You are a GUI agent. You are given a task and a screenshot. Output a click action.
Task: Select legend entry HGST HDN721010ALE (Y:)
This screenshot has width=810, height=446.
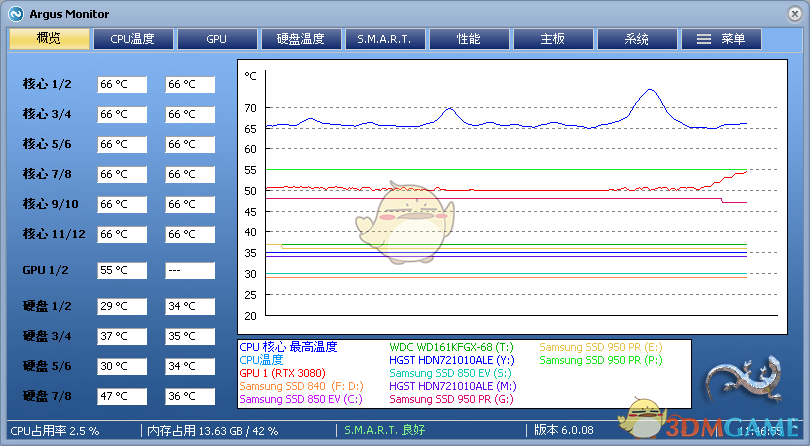coord(451,360)
